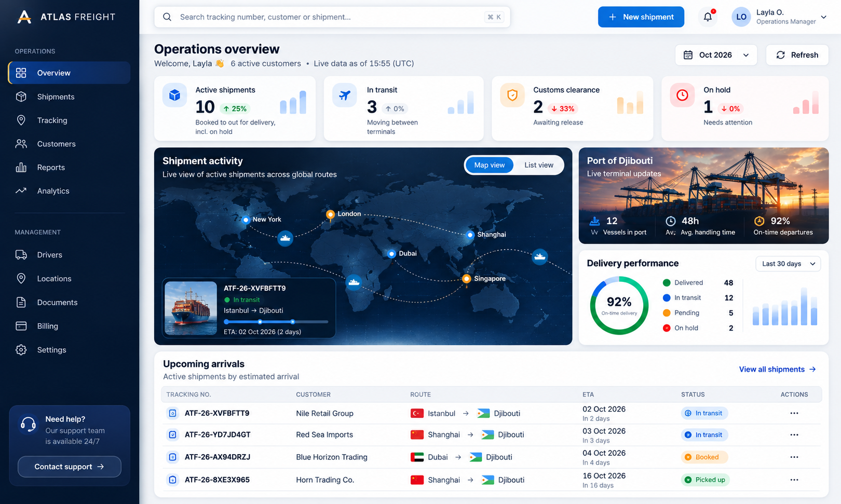Screen dimensions: 841x504
Task: Click the search magnifier icon
Action: click(167, 17)
